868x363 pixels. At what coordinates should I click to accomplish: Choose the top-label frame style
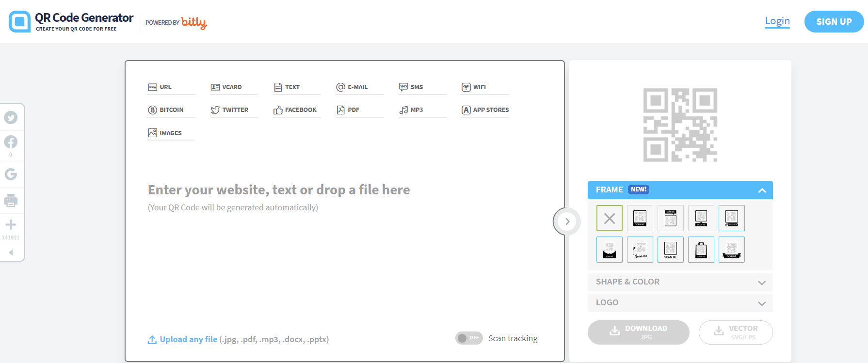pos(671,218)
